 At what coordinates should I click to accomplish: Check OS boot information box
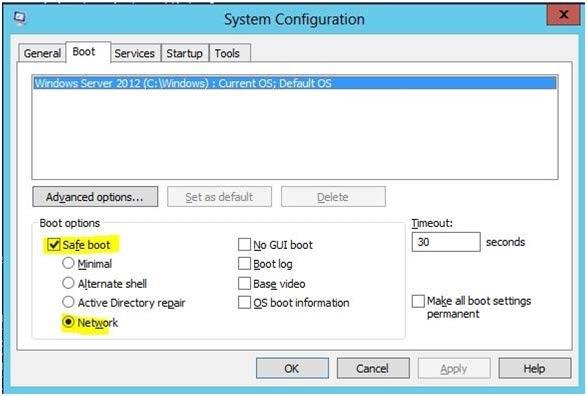[244, 302]
